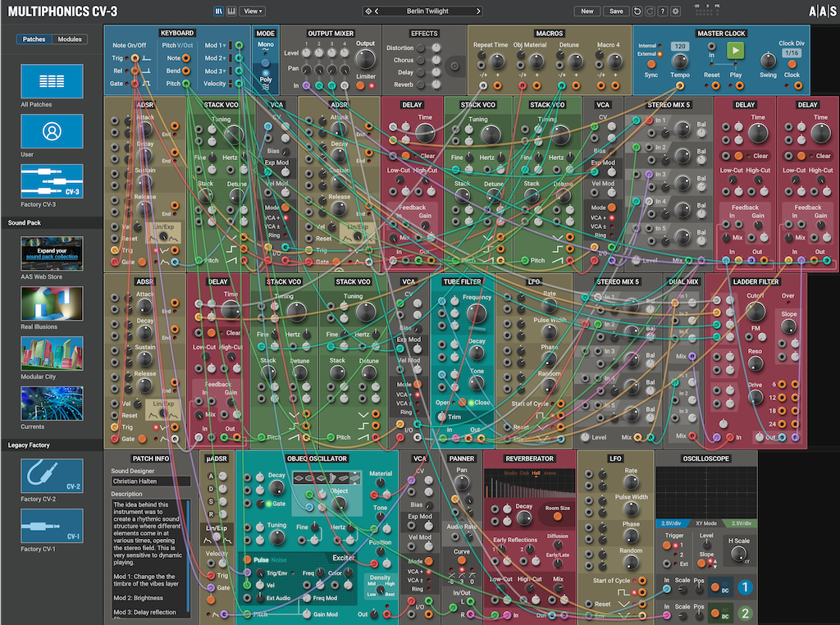The width and height of the screenshot is (840, 625).
Task: Open the Factory CV-3 library
Action: [52, 181]
